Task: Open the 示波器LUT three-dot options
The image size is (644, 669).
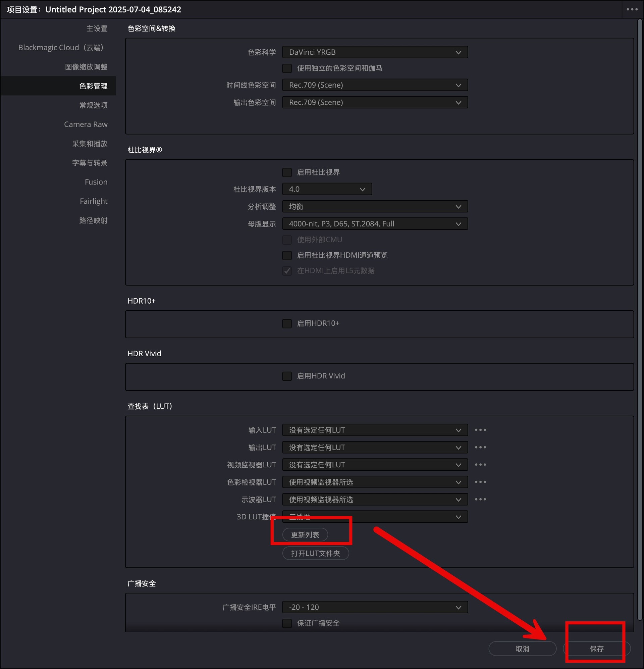Action: click(x=480, y=500)
